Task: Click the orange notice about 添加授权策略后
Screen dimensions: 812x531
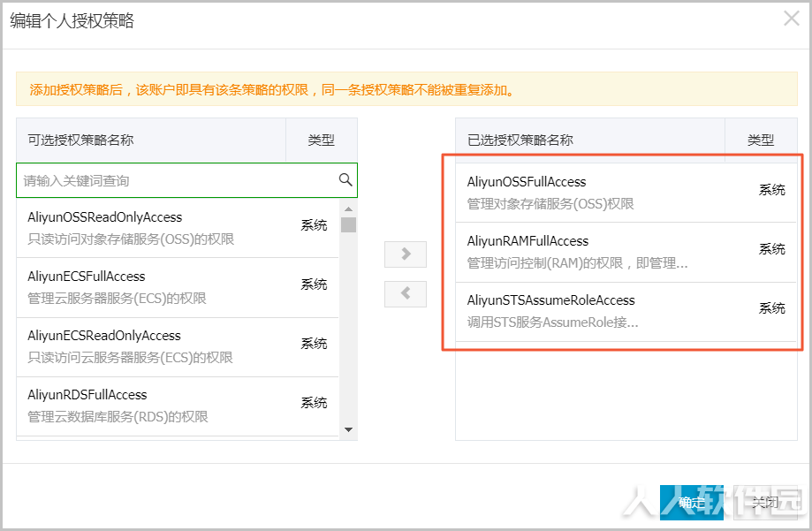Action: [407, 89]
